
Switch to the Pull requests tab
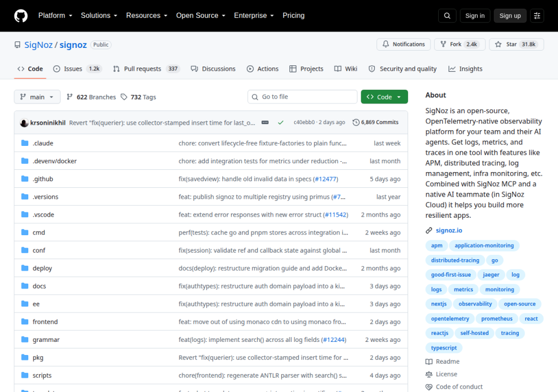pyautogui.click(x=146, y=69)
